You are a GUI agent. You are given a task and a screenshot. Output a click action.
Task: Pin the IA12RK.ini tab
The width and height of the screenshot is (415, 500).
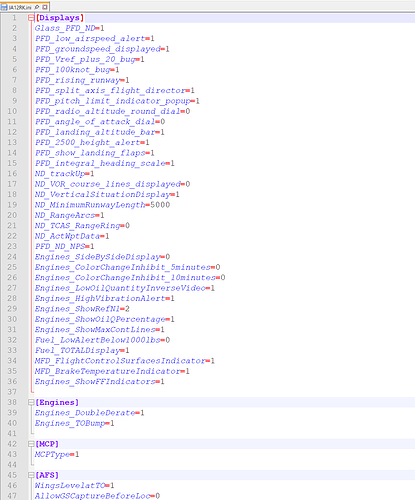point(37,7)
